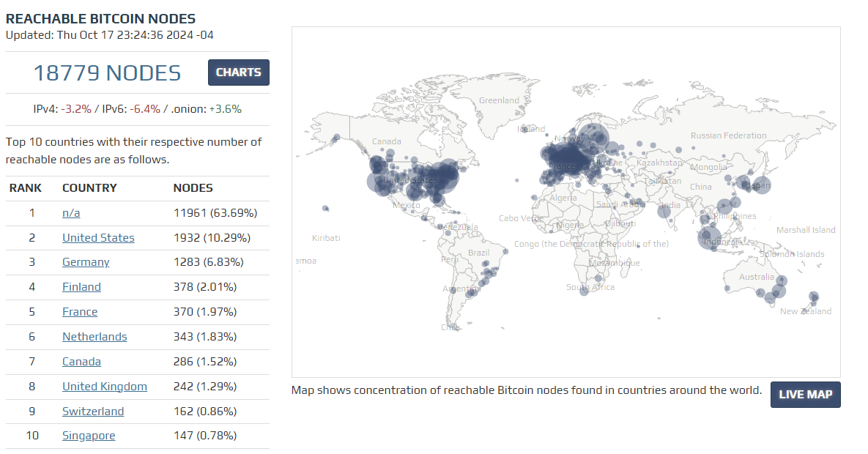Viewport: 868px width, 454px height.
Task: Click the Kazakhstan map label
Action: (659, 163)
